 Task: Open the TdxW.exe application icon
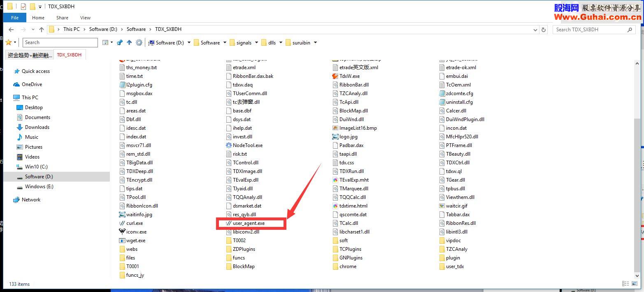(x=335, y=76)
